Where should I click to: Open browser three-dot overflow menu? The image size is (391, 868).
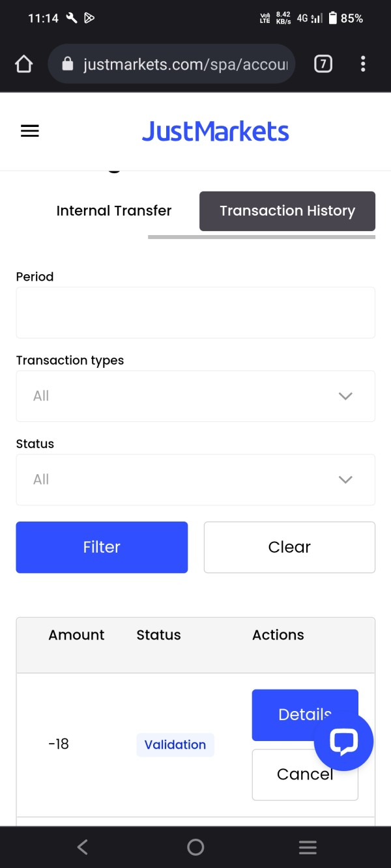pyautogui.click(x=363, y=64)
